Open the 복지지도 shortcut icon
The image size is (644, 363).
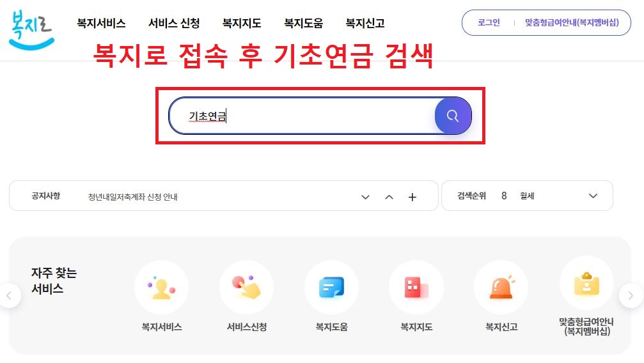(416, 288)
